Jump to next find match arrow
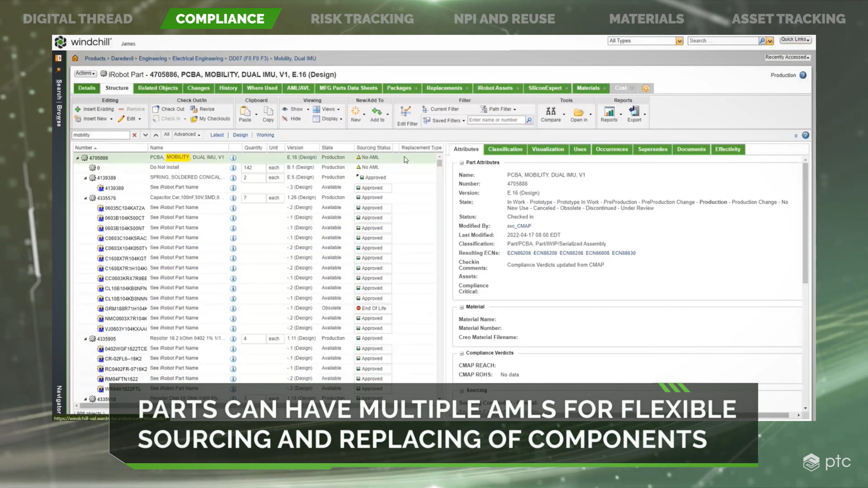This screenshot has height=488, width=868. 145,135
